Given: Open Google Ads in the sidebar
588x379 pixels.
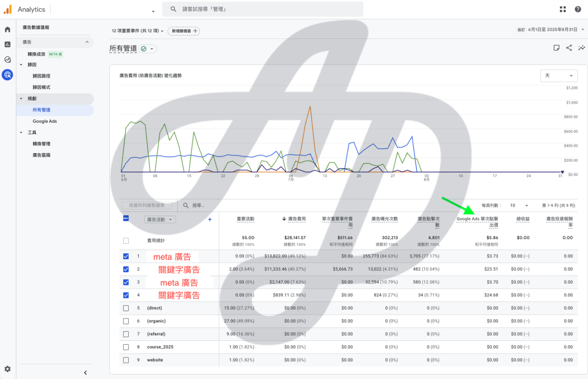Looking at the screenshot, I should tap(45, 121).
